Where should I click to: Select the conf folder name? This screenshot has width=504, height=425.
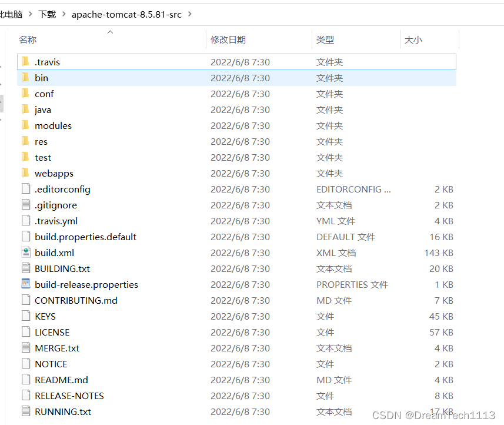[44, 94]
